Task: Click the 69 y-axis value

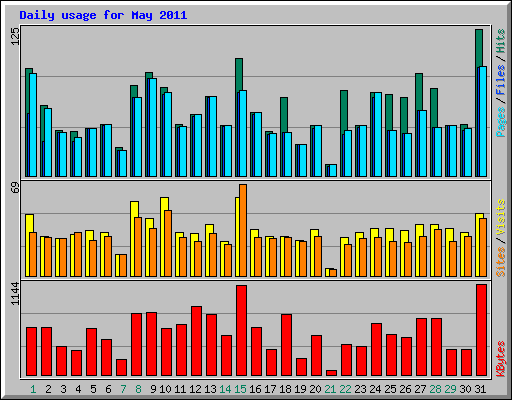Action: coord(15,188)
